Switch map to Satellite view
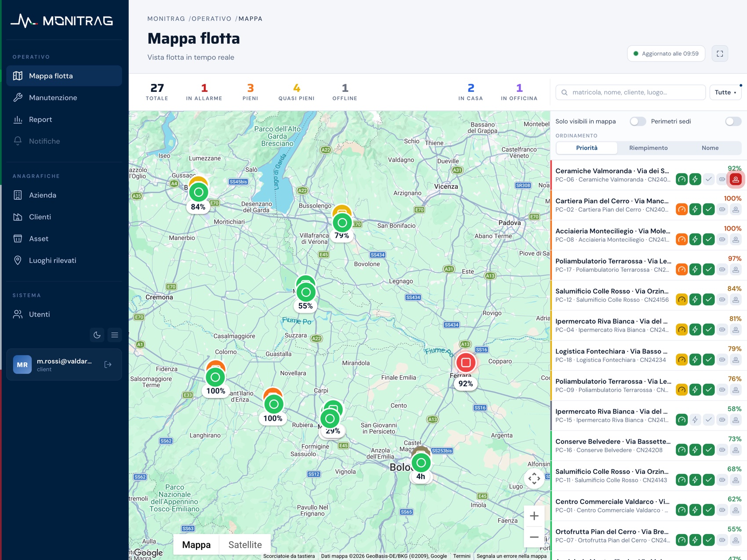This screenshot has height=560, width=747. pyautogui.click(x=245, y=545)
